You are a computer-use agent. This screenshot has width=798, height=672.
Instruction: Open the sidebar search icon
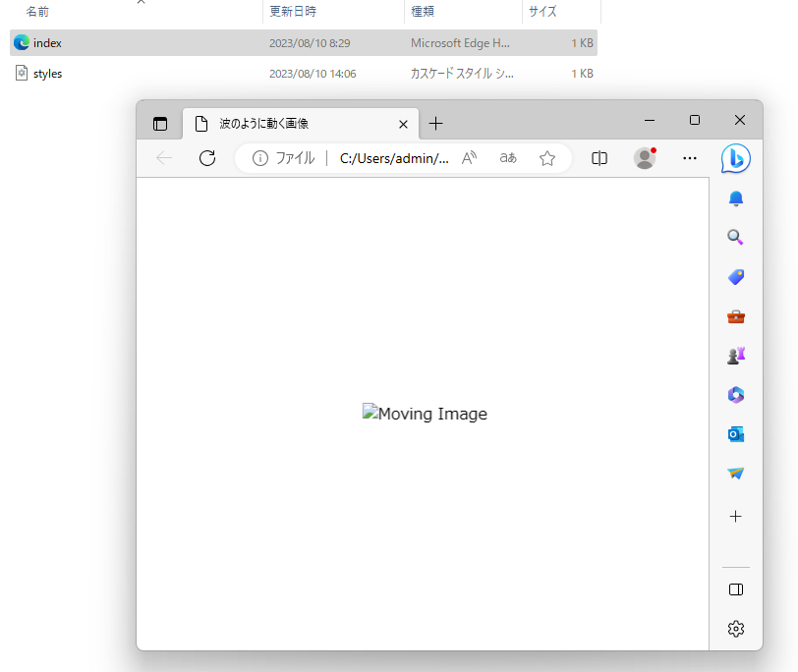(x=735, y=238)
